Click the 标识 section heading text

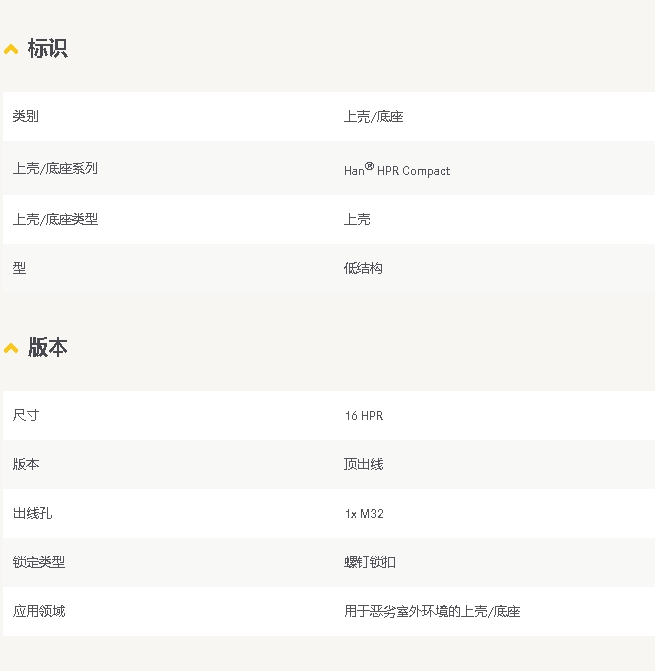tap(47, 48)
